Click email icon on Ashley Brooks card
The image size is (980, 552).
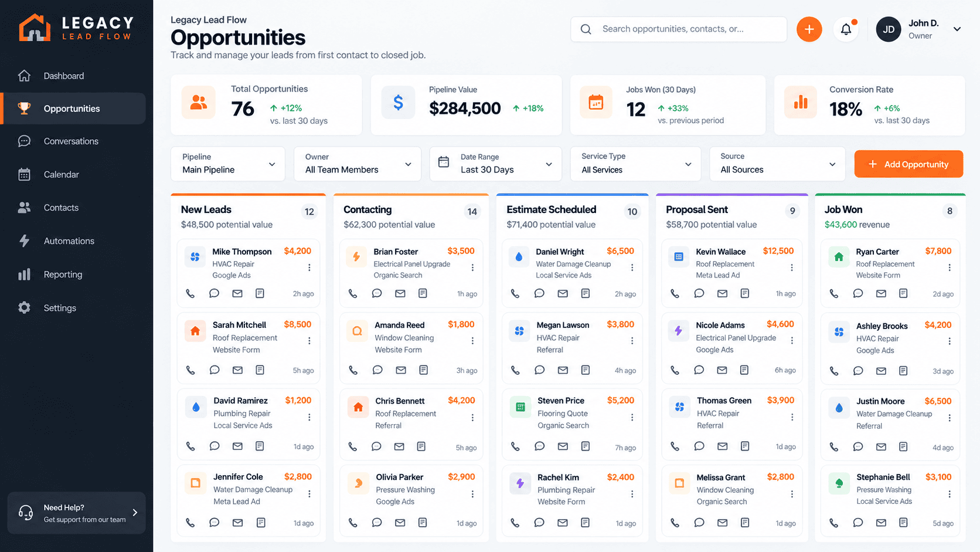click(881, 371)
